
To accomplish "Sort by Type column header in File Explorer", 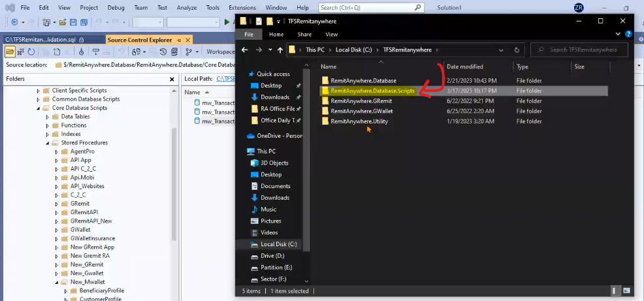I will tap(522, 67).
